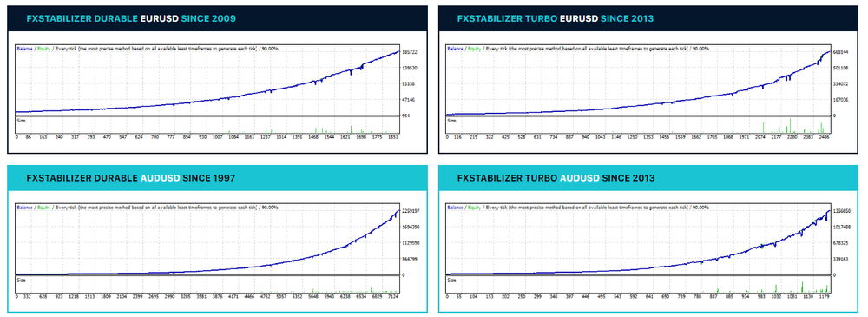Screen dimensions: 868x317
Task: Click the 624 trade number on x-axis
Action: (138, 136)
